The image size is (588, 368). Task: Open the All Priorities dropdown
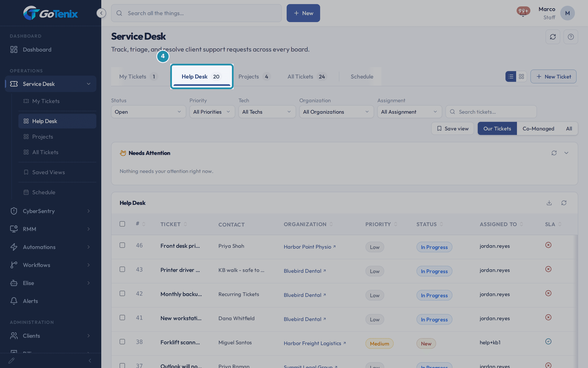[212, 112]
